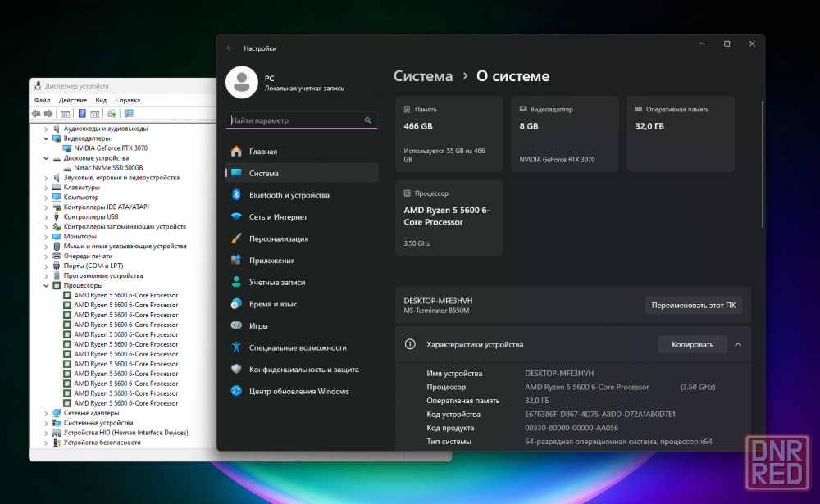Click the NVIDIA GeForce RTX 3070 device icon

[67, 148]
